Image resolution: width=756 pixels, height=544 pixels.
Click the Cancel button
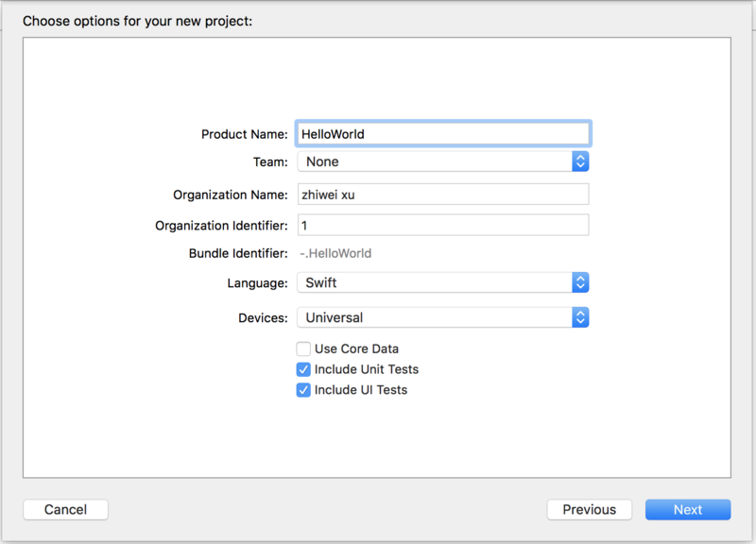click(65, 509)
